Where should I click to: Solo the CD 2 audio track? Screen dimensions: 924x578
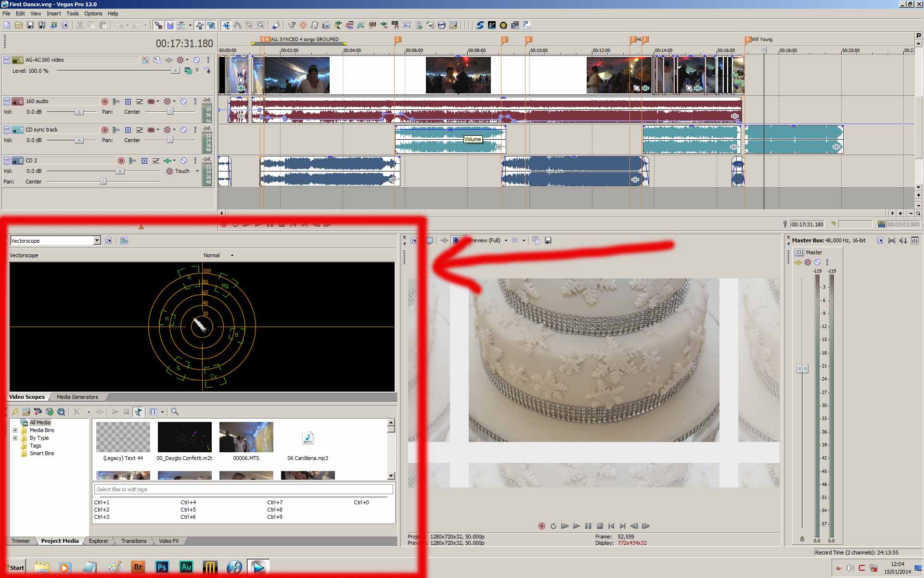pos(194,161)
